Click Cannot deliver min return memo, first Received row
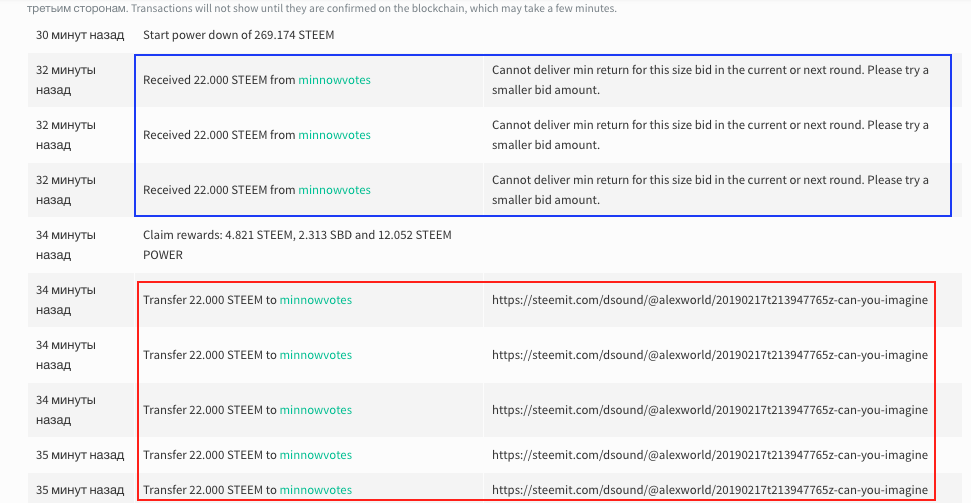The image size is (971, 503). (710, 80)
